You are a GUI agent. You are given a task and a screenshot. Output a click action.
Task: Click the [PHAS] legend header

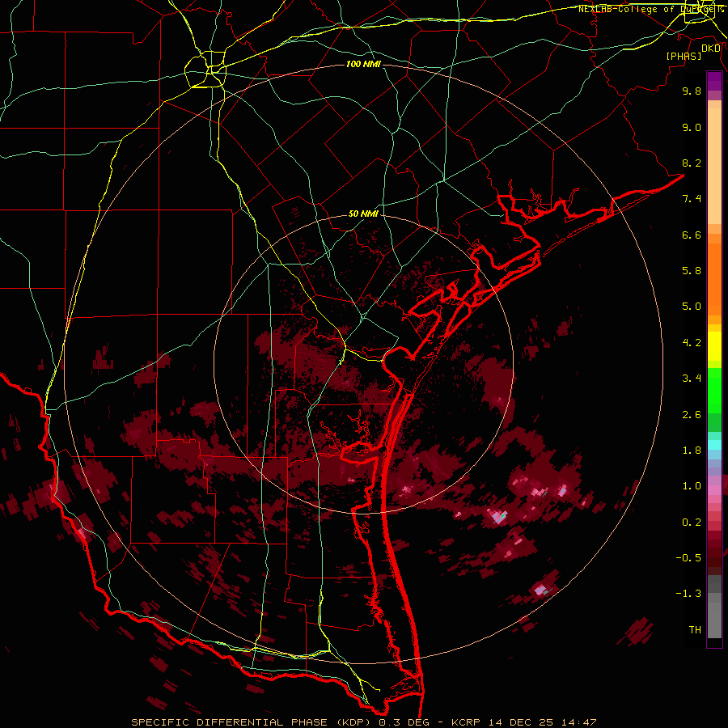click(x=684, y=57)
